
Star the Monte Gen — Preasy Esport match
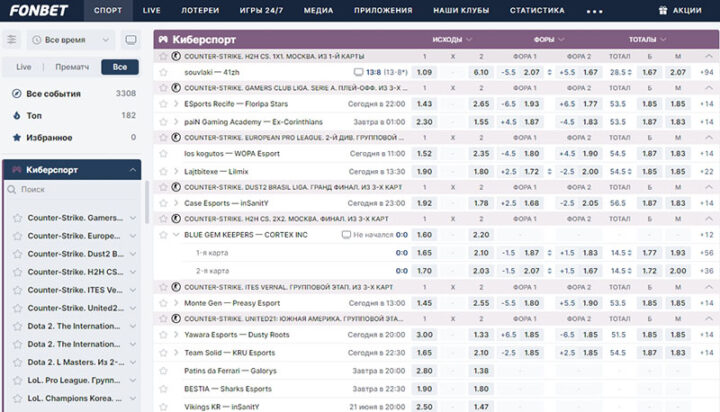[164, 302]
